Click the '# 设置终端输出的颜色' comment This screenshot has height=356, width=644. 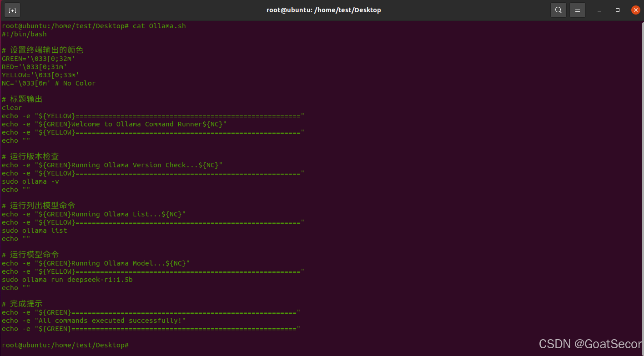(x=43, y=50)
